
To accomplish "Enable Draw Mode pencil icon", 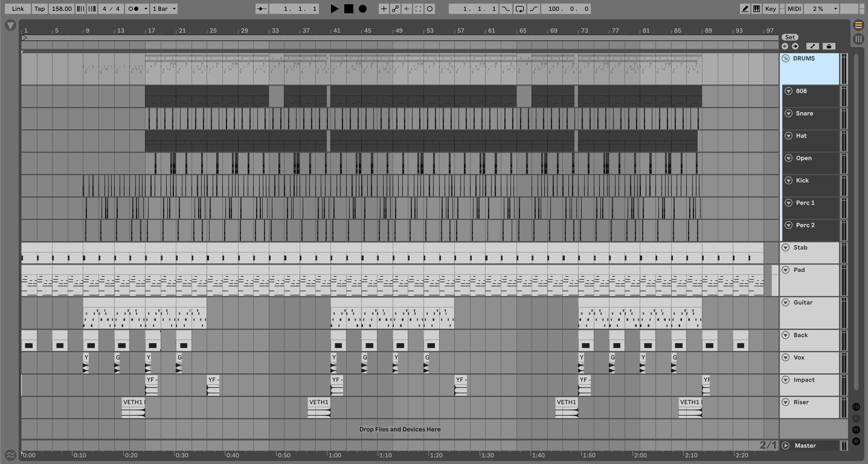I will click(745, 9).
